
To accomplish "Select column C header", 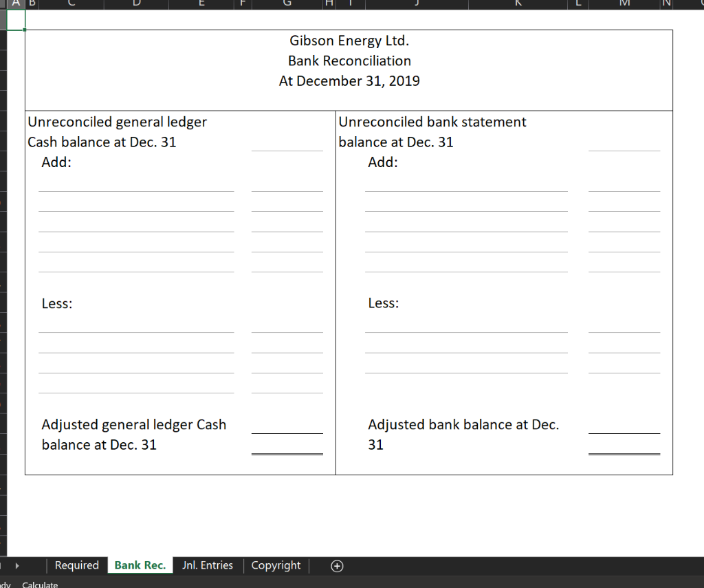I will pyautogui.click(x=71, y=3).
